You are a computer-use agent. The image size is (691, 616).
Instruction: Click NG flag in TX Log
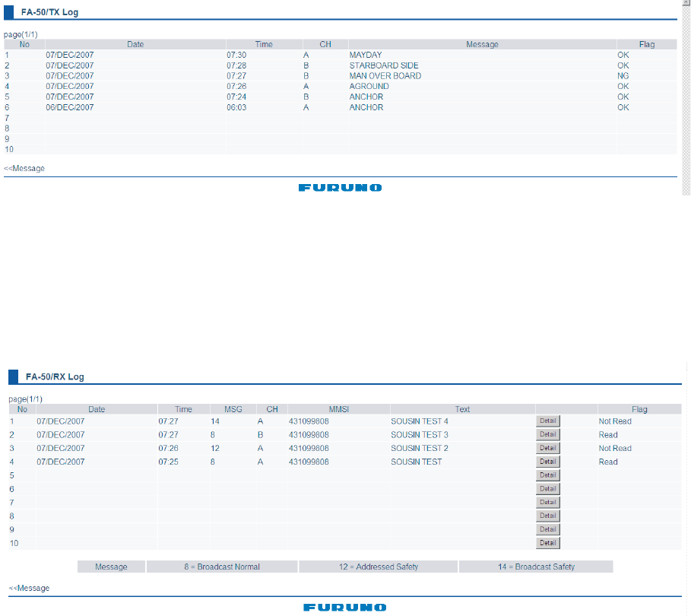click(x=623, y=76)
